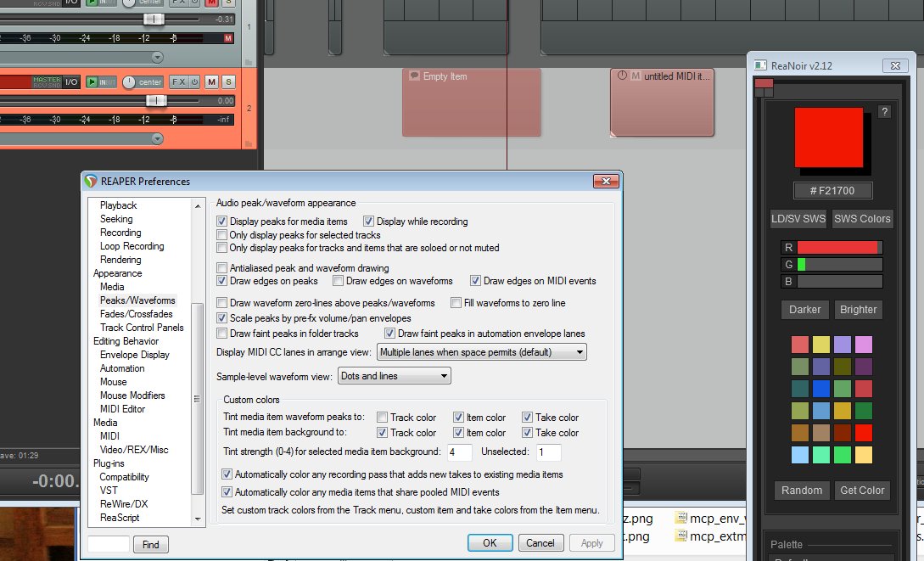The height and width of the screenshot is (561, 924).
Task: Make color Darker in ReaNoir
Action: coord(805,310)
